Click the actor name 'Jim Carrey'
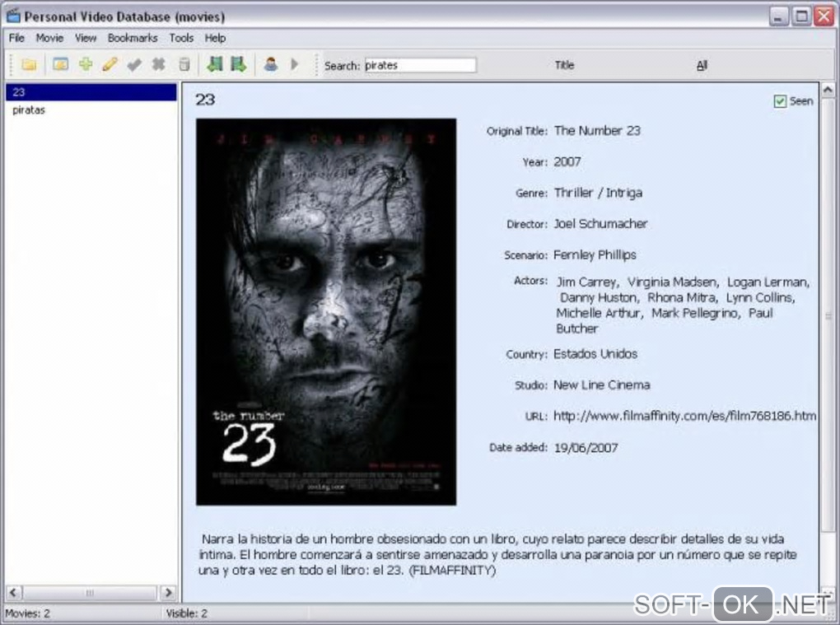Viewport: 840px width, 625px height. coord(586,282)
